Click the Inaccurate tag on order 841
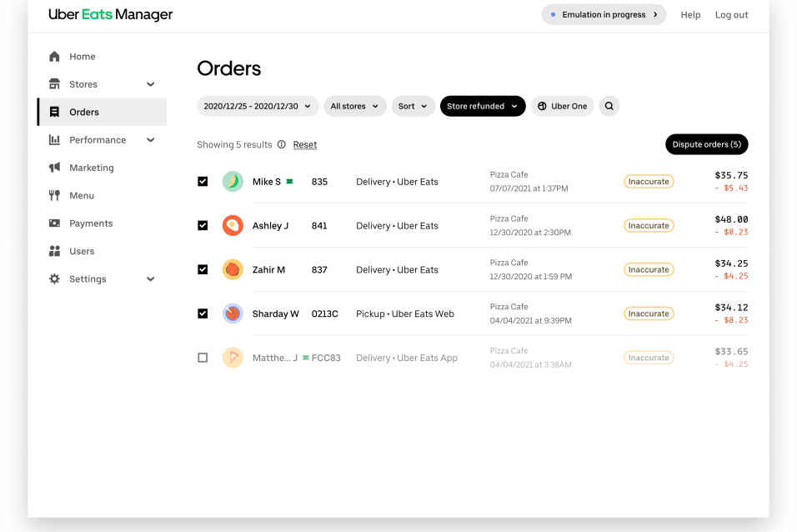Viewport: 797px width, 532px height. point(649,225)
